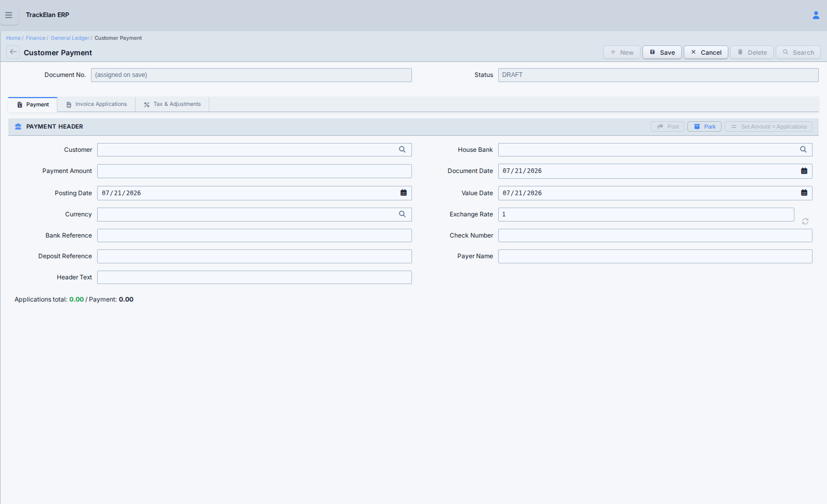Open the hamburger navigation menu
Viewport: 827px width, 504px height.
point(9,15)
